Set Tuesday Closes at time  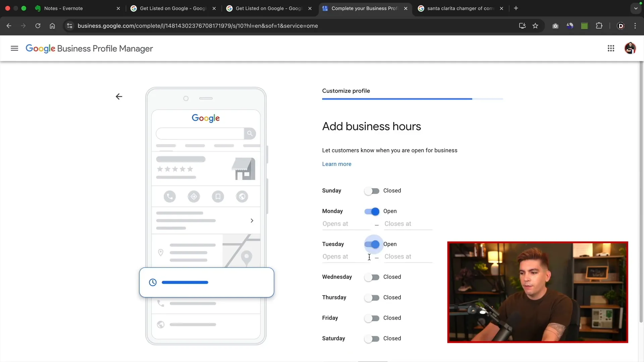point(408,257)
